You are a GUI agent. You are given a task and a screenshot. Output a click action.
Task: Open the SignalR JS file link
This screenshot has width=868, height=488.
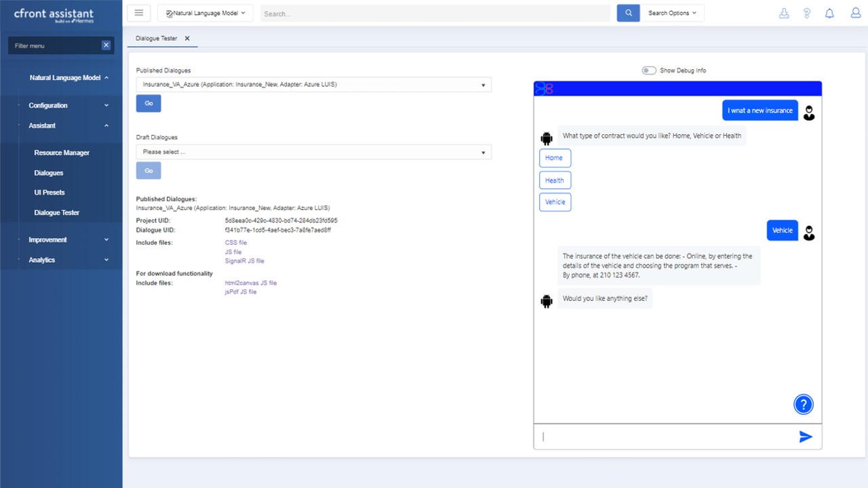point(245,261)
